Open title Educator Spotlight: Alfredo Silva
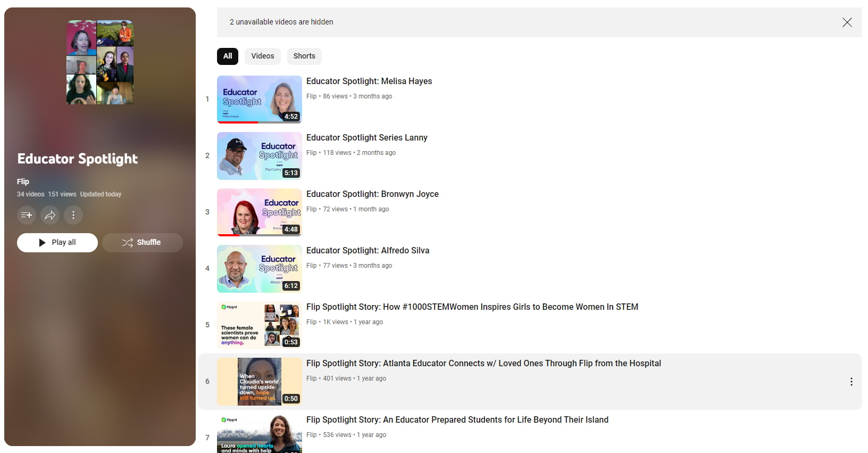The image size is (868, 453). coord(368,250)
